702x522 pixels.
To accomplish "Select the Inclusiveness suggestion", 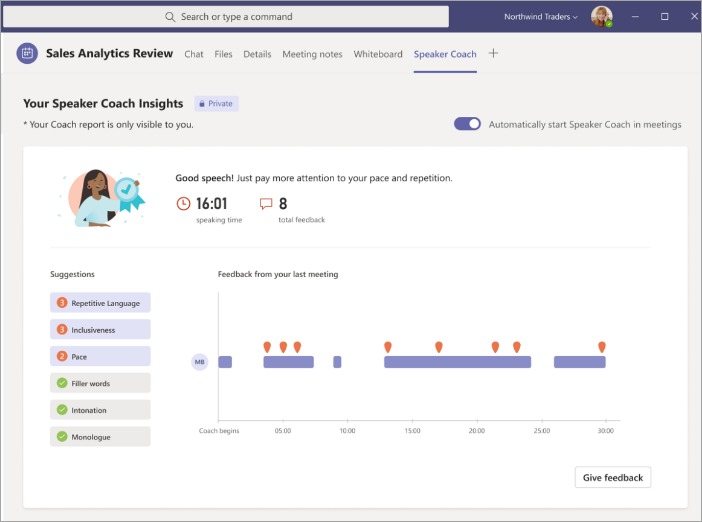I will pyautogui.click(x=100, y=330).
